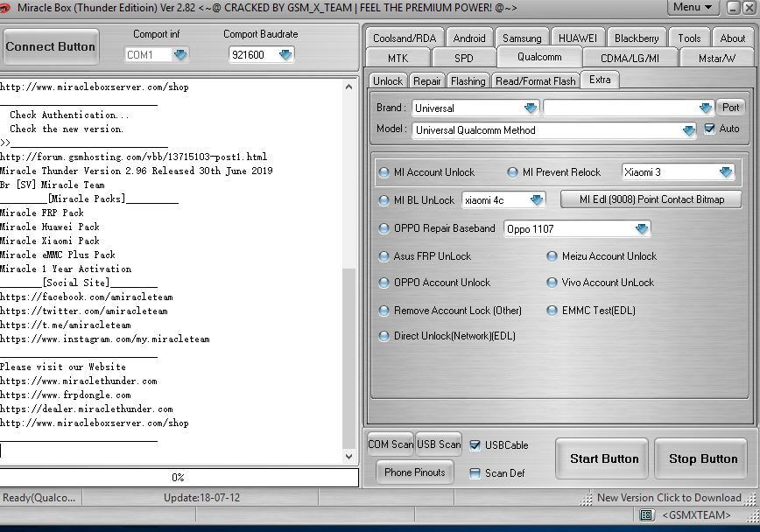Click the log scrollbar down arrow
760x532 pixels.
[349, 457]
